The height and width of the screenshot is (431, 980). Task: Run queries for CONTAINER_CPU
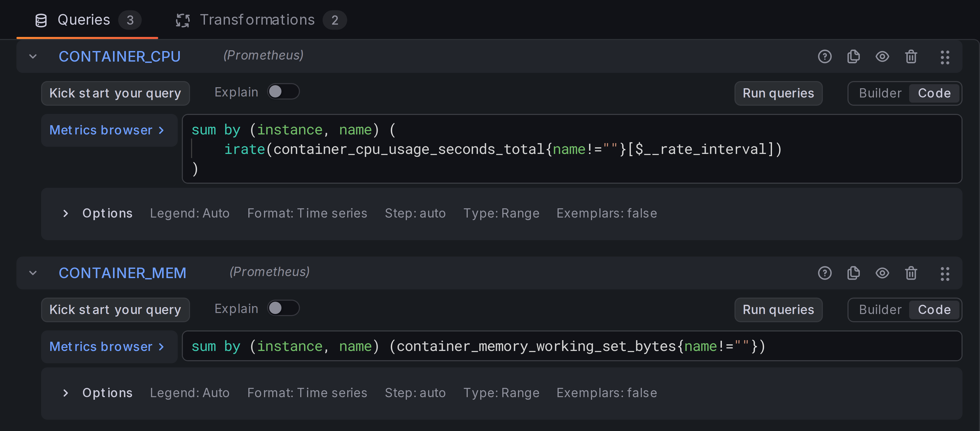coord(778,93)
